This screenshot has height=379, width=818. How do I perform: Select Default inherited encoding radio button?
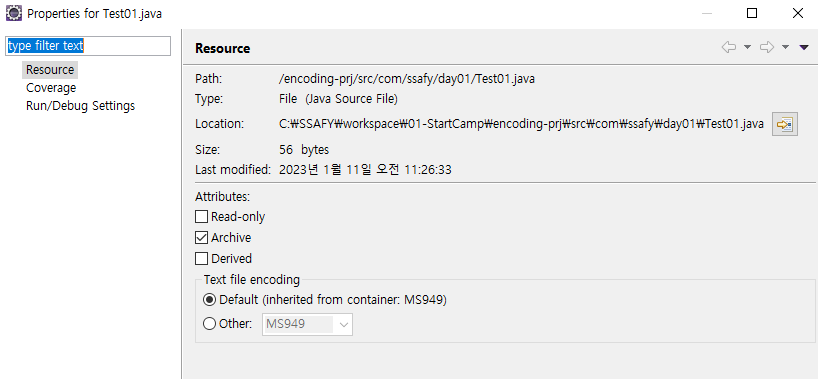209,300
